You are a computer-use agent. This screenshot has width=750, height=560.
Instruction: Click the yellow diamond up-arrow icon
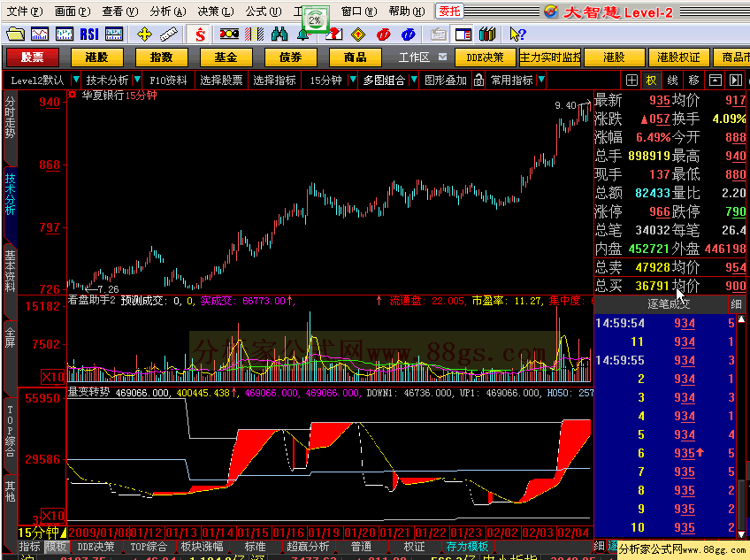click(x=358, y=34)
